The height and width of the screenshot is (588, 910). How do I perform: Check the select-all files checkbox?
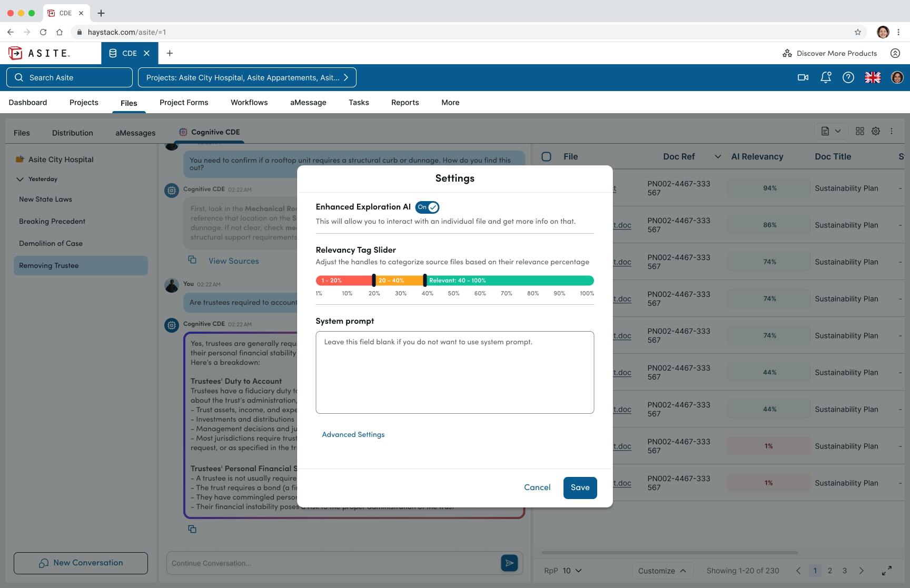click(547, 156)
